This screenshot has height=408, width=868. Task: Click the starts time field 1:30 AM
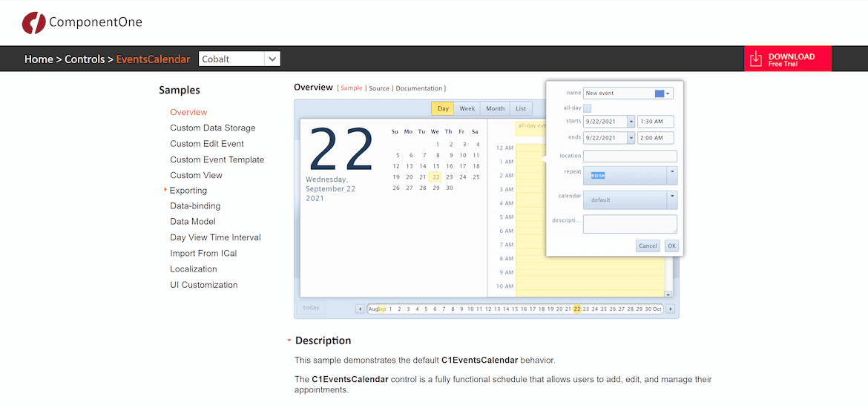[x=655, y=122]
